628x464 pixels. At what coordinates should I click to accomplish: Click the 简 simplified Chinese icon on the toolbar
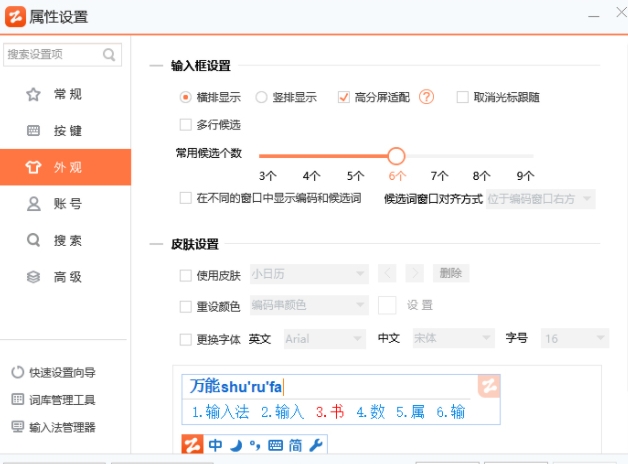(x=295, y=445)
